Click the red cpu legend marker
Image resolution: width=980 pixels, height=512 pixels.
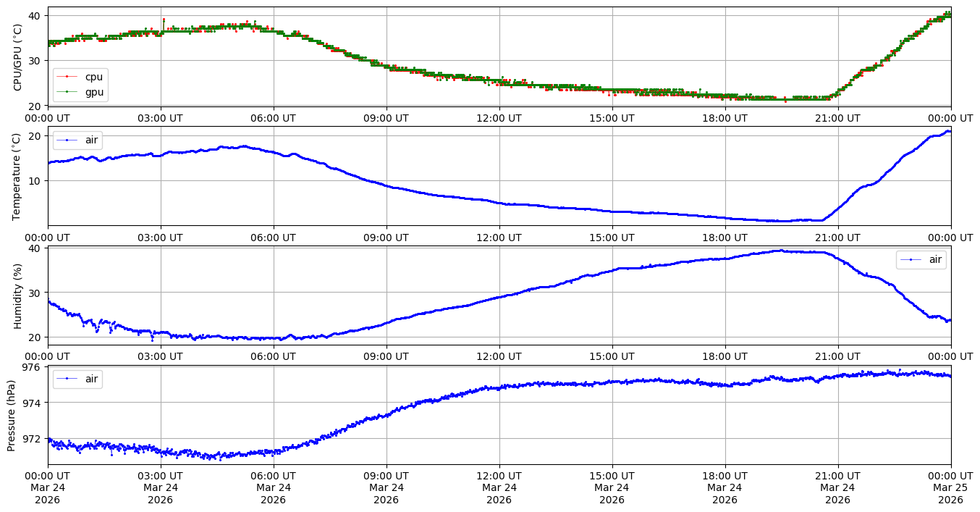click(67, 77)
